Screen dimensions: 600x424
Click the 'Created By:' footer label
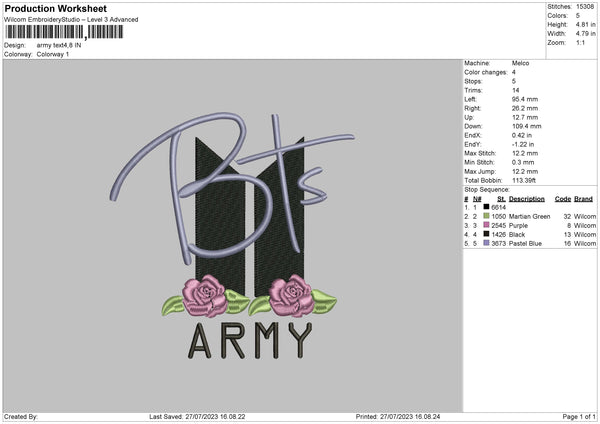pyautogui.click(x=21, y=416)
